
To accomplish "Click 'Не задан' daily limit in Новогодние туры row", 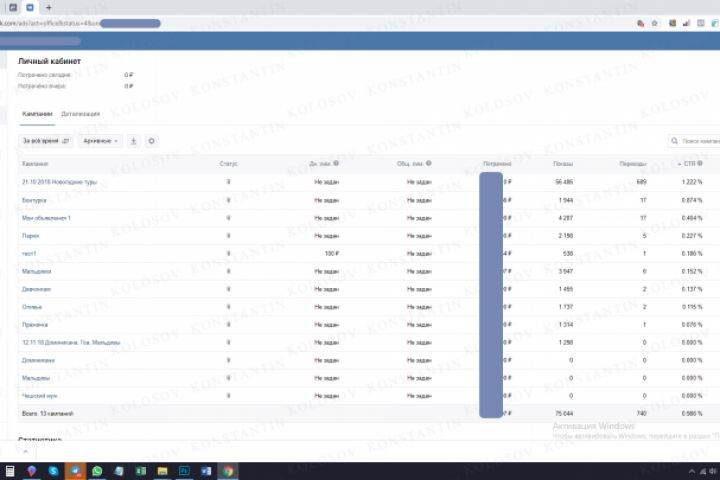I will coord(326,182).
